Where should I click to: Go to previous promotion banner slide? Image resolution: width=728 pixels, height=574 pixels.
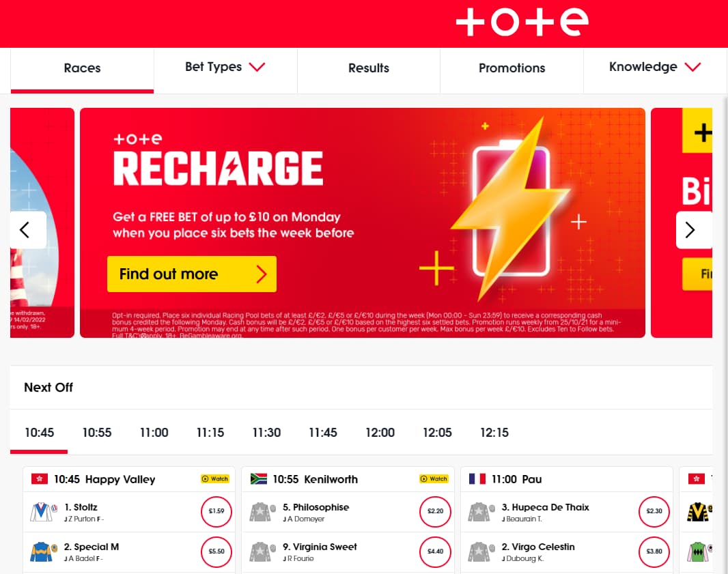pos(26,230)
